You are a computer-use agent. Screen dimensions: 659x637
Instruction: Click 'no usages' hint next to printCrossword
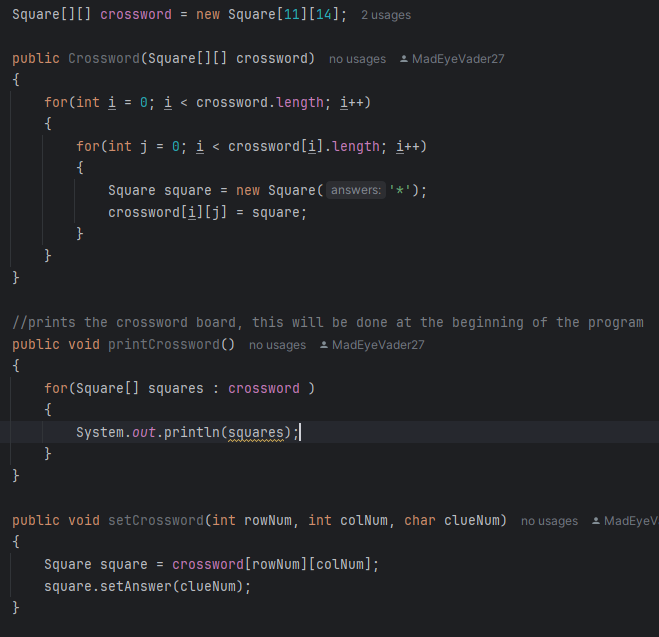coord(277,345)
